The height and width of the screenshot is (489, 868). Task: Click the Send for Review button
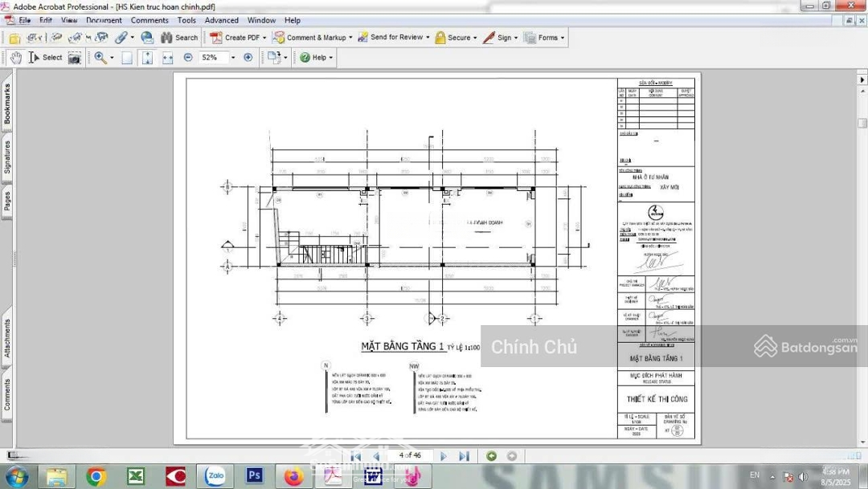395,38
